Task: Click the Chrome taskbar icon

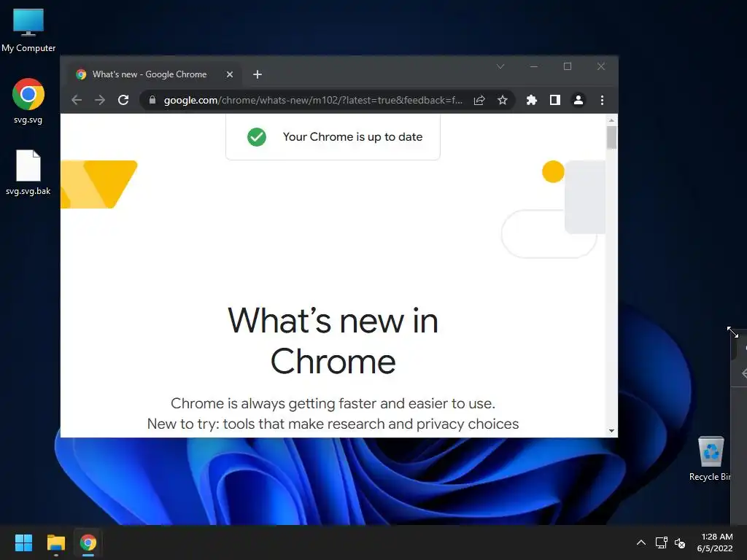Action: pos(88,542)
